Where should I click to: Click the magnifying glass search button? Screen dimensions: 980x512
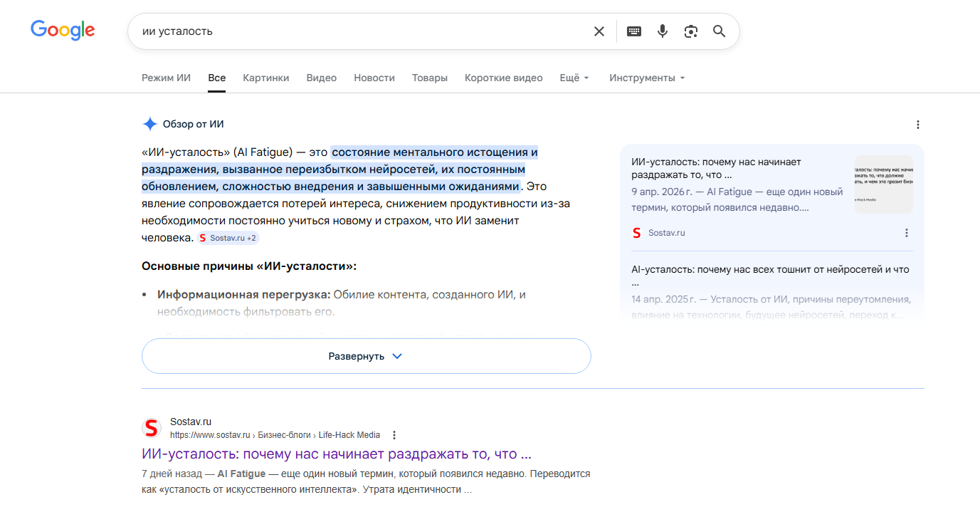pyautogui.click(x=719, y=31)
